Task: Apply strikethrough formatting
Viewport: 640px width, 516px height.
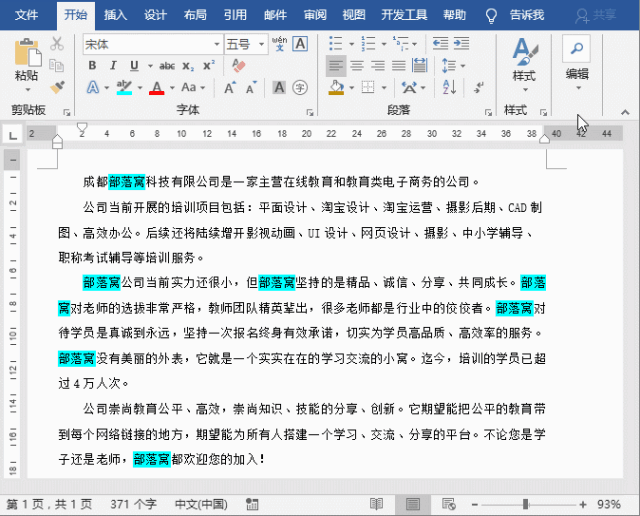Action: coord(167,66)
